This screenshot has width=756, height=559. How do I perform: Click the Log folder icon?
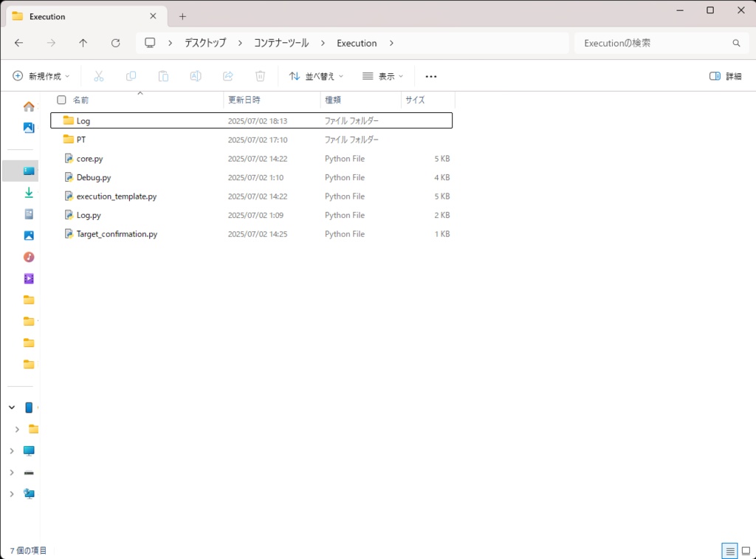pos(69,120)
